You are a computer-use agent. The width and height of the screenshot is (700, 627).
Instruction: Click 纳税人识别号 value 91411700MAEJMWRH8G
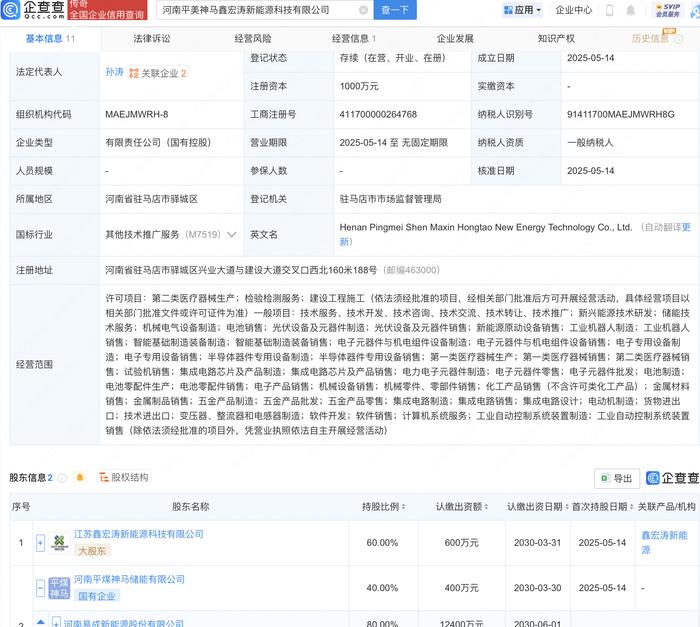[621, 114]
